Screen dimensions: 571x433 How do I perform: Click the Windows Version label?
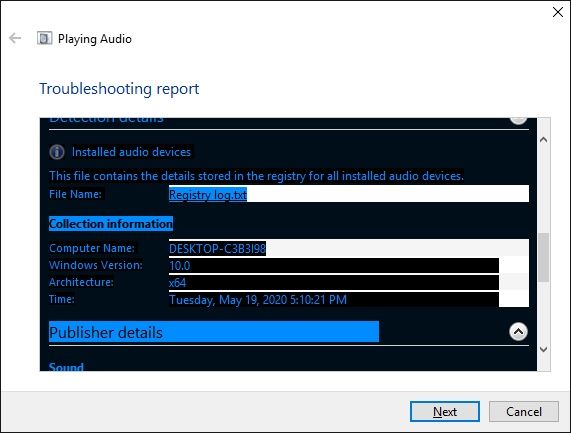pos(96,265)
